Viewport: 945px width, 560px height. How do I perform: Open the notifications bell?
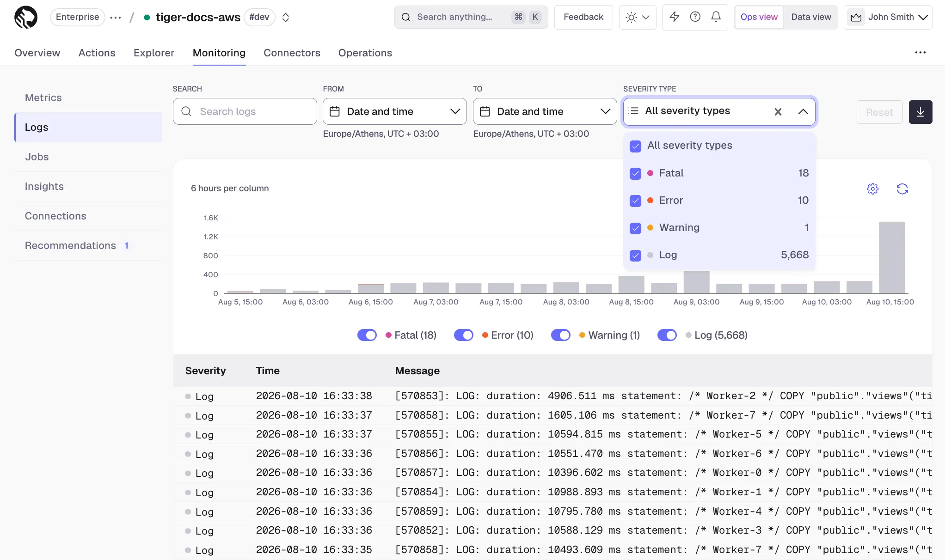[716, 17]
